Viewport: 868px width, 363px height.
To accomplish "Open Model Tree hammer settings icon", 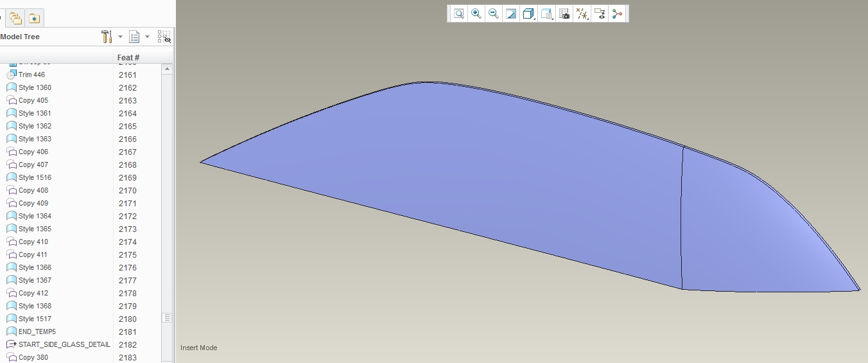I will tap(107, 37).
